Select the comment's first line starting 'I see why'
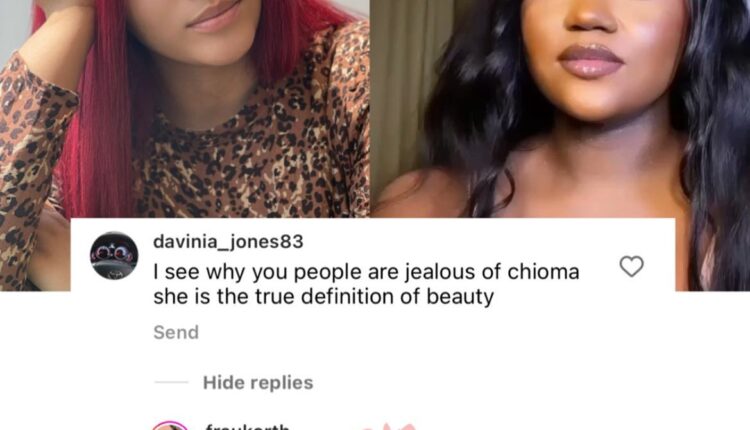 coord(366,272)
